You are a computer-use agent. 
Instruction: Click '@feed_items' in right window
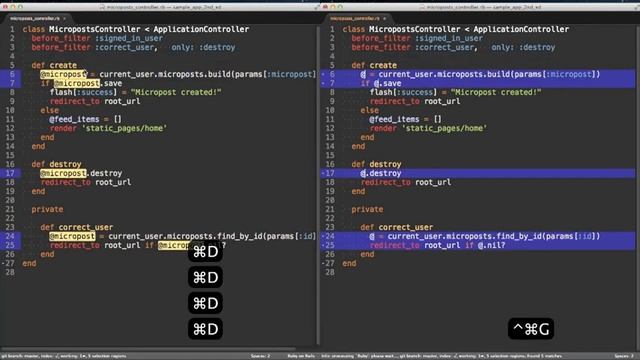point(394,119)
